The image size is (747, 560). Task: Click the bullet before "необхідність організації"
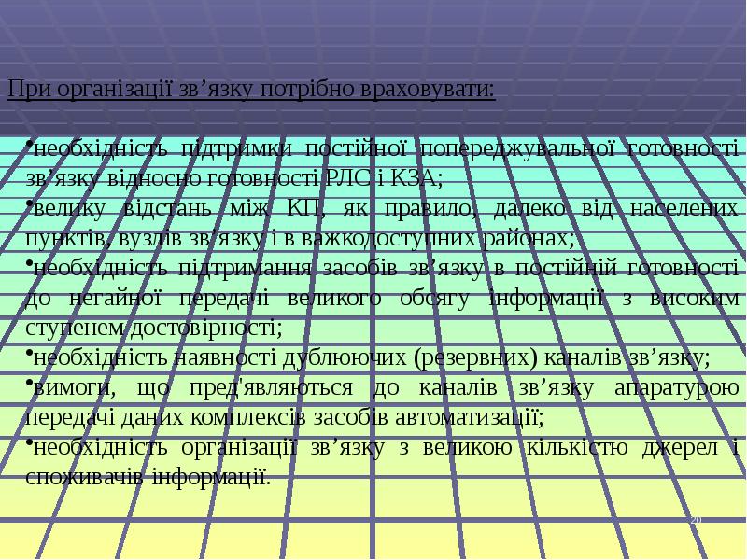(x=29, y=443)
